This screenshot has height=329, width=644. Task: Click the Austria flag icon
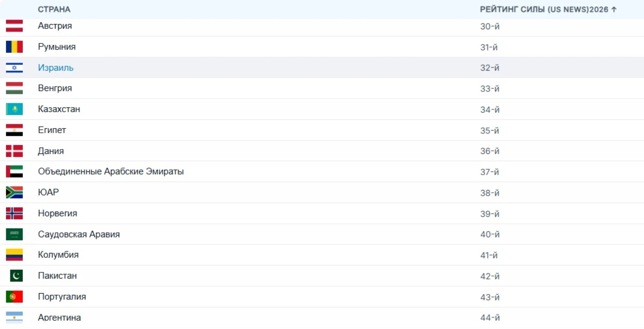14,26
